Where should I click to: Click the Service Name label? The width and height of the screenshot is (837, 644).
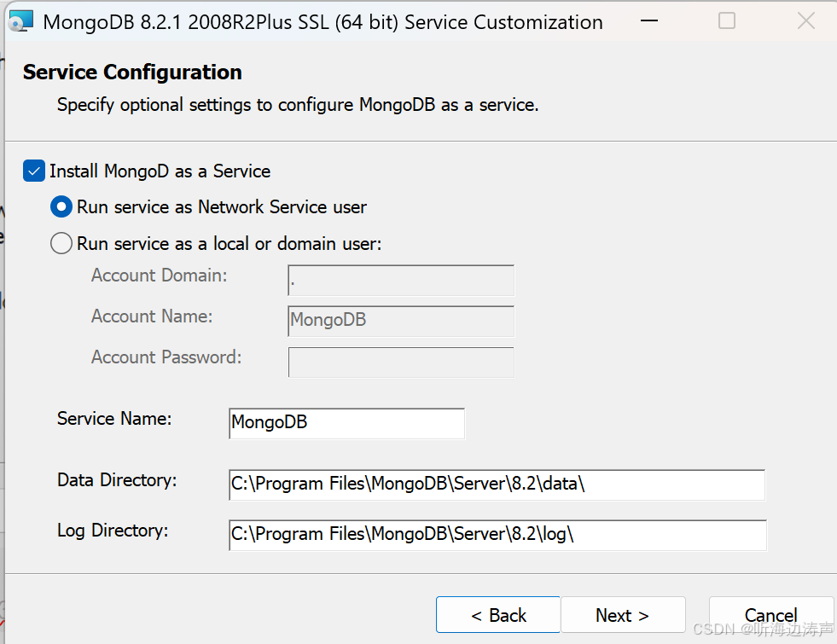(x=114, y=419)
